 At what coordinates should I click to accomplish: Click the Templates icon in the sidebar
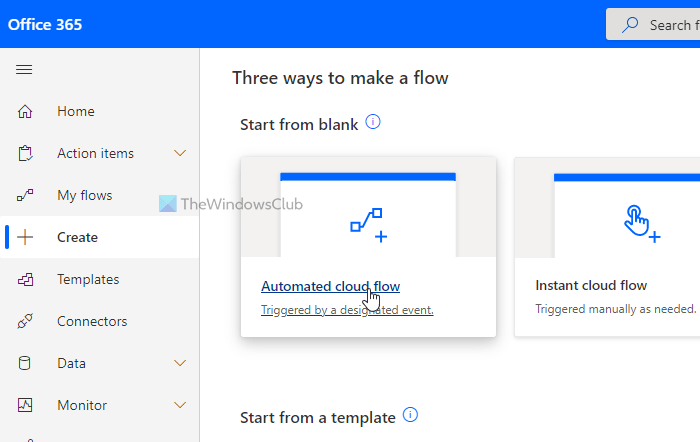tap(26, 279)
